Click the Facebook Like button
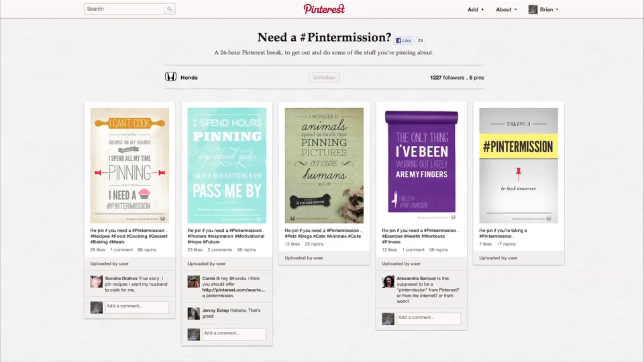This screenshot has height=362, width=644. pyautogui.click(x=403, y=41)
